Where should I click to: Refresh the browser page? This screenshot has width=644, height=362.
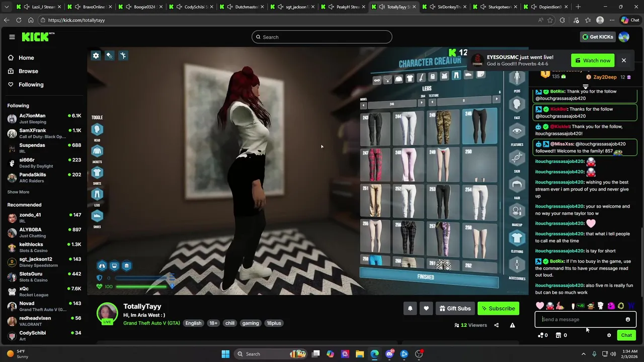[x=19, y=20]
